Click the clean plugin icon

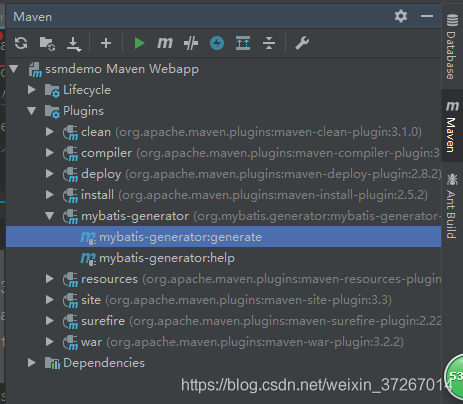click(x=70, y=133)
